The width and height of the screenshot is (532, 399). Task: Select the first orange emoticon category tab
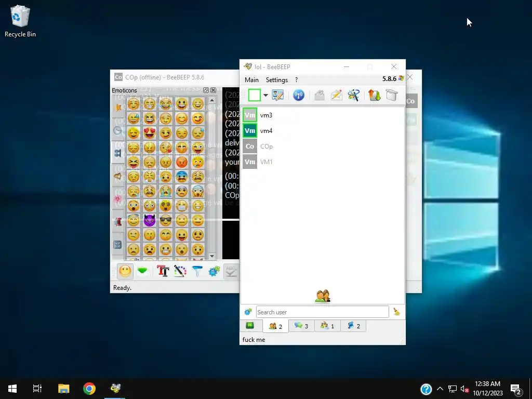(x=118, y=107)
